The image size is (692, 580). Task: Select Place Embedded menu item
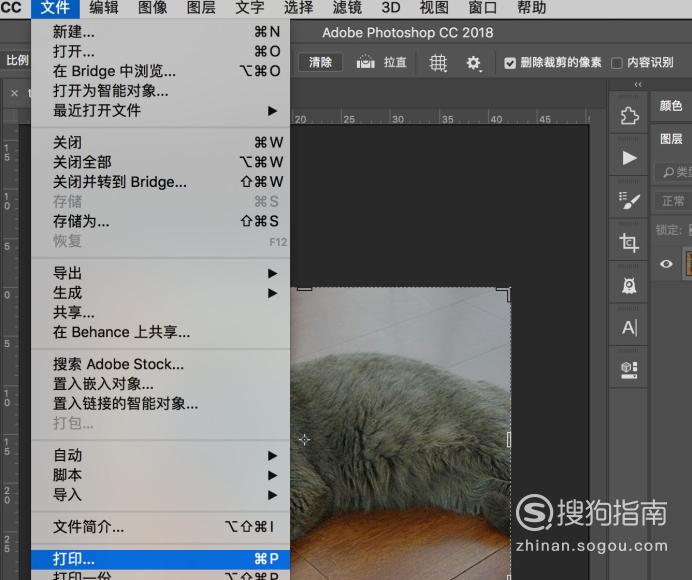pyautogui.click(x=161, y=384)
